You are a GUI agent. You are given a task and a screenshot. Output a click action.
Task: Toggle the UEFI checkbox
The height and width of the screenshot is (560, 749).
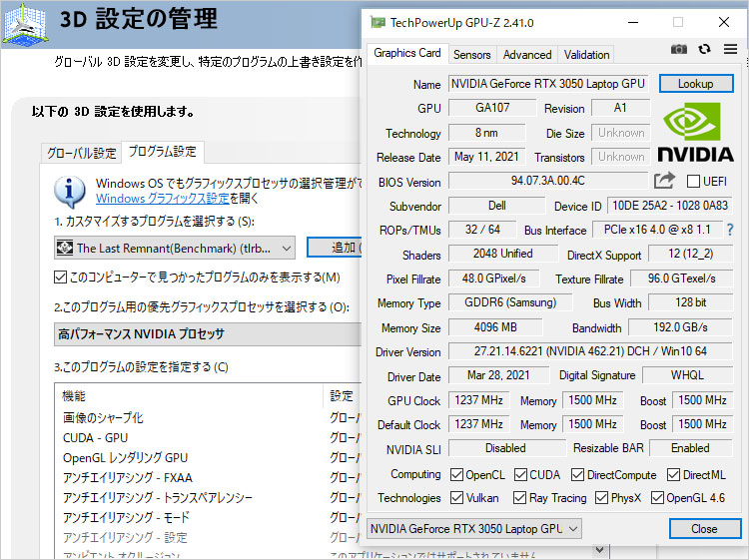coord(693,182)
